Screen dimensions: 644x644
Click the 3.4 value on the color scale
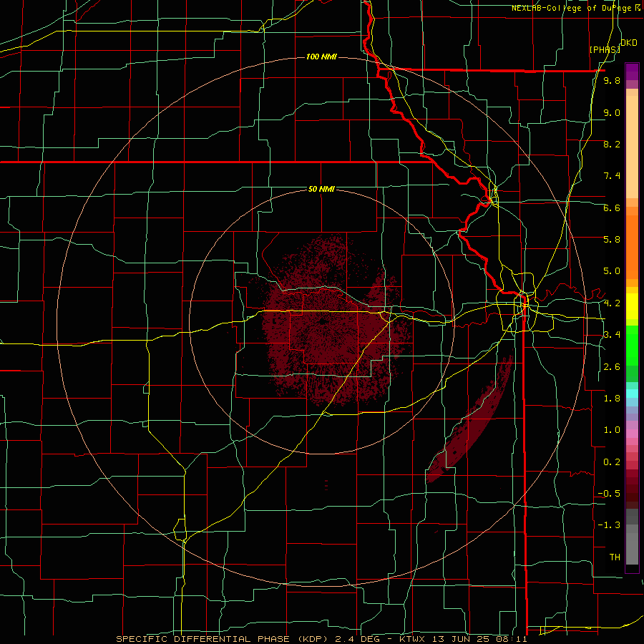point(612,335)
